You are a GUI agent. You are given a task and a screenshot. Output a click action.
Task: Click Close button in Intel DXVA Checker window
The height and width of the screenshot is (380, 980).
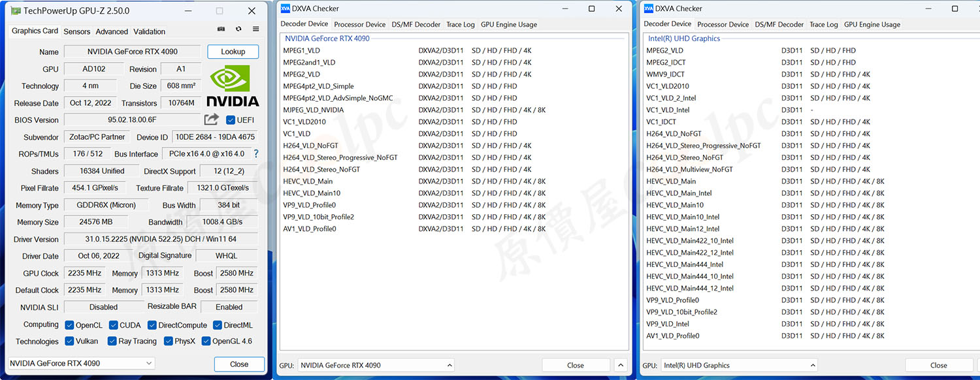pyautogui.click(x=939, y=366)
